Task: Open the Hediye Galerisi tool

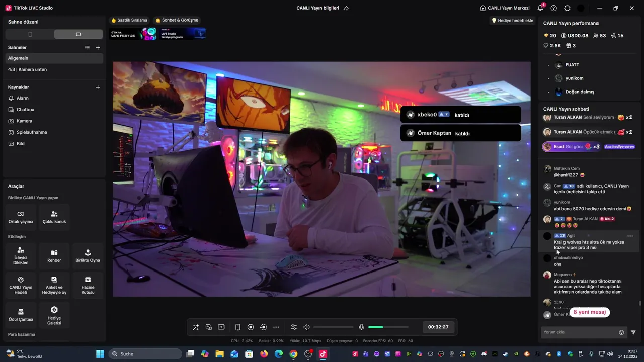Action: tap(54, 315)
